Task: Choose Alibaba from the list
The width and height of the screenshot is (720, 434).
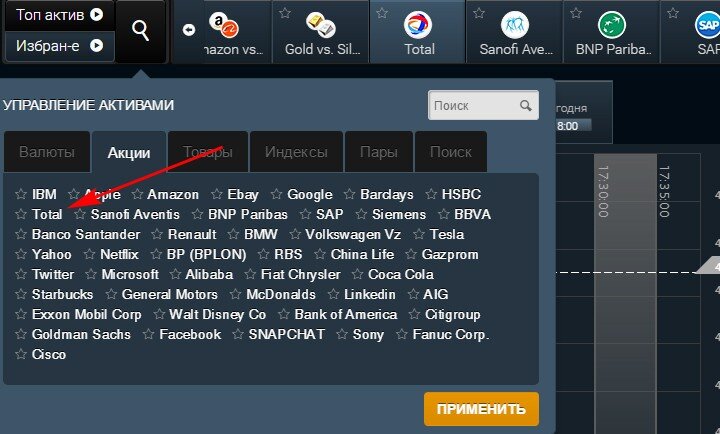Action: click(x=209, y=274)
